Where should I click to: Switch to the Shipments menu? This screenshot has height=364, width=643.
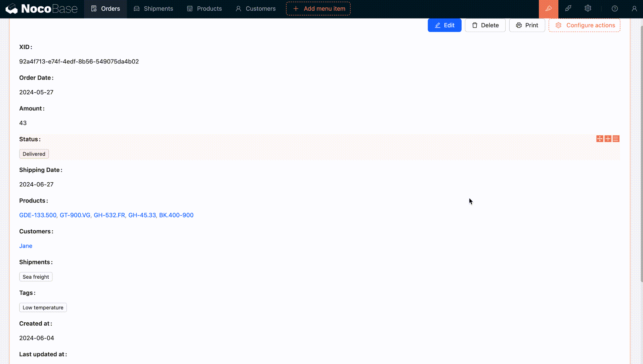click(x=153, y=9)
